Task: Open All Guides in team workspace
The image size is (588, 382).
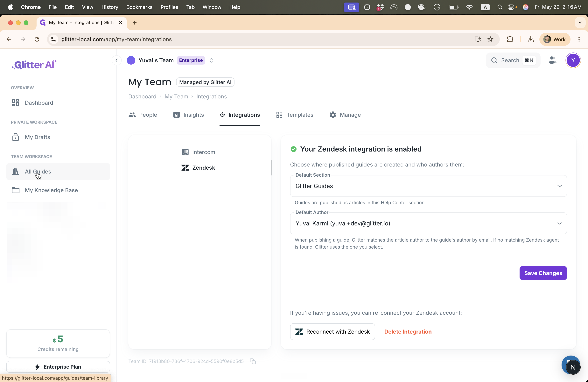Action: click(x=58, y=172)
